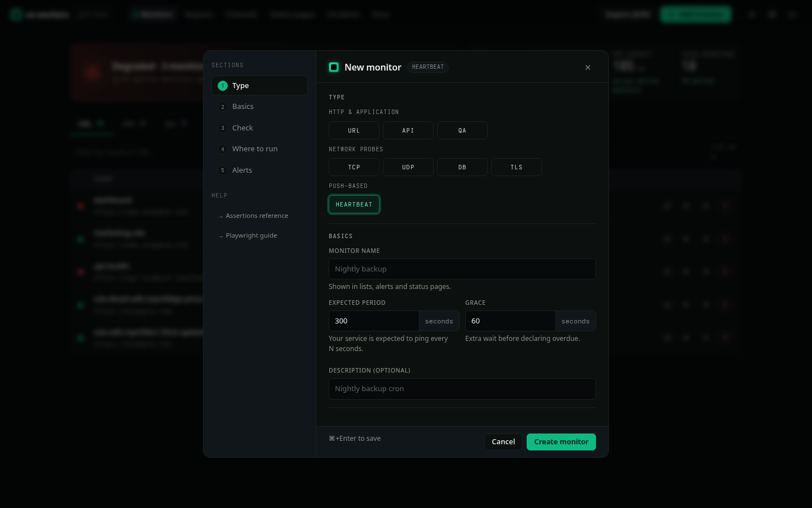
Task: Select the Heartbeat push-based type
Action: point(354,204)
